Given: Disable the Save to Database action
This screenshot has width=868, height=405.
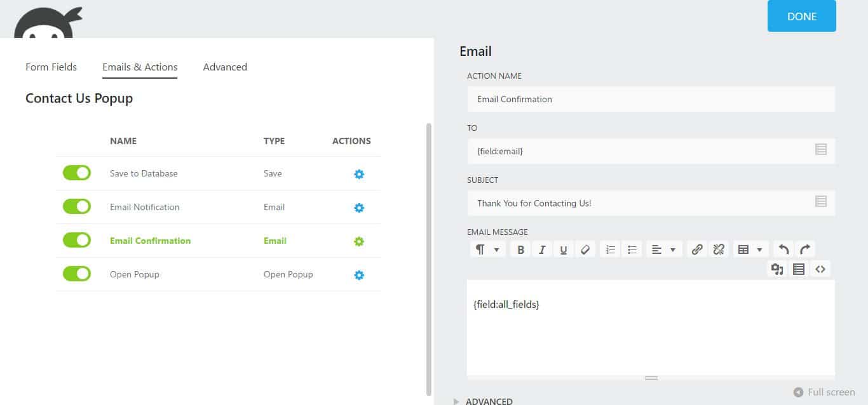Looking at the screenshot, I should click(x=76, y=172).
